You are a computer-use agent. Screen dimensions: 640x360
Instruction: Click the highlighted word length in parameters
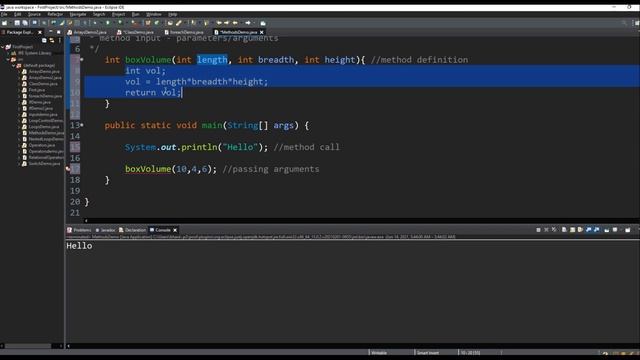click(212, 60)
